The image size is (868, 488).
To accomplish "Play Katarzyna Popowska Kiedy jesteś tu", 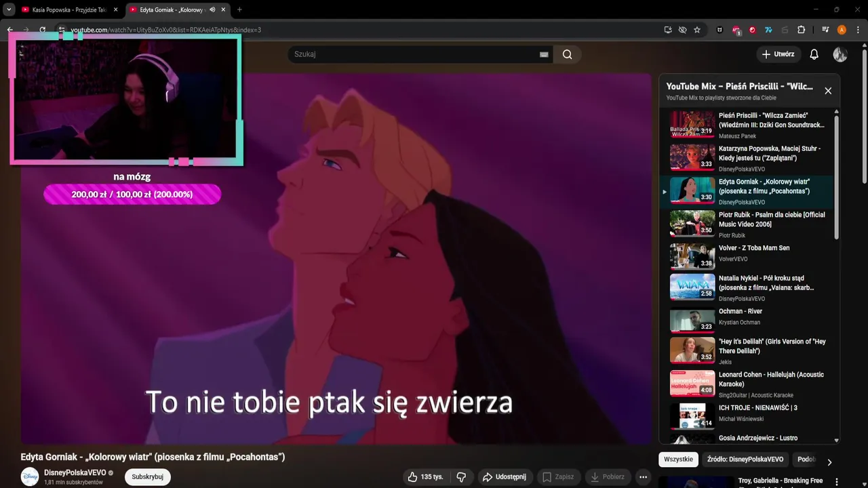I will (746, 158).
